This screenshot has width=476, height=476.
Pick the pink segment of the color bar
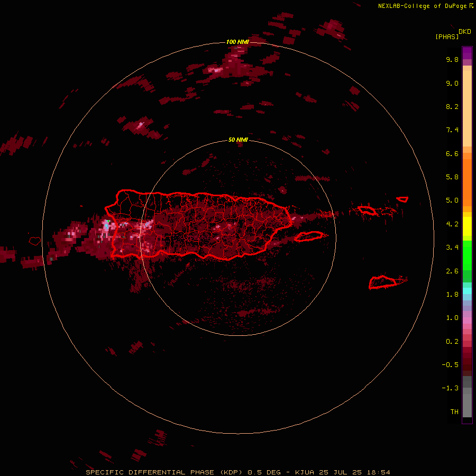pos(467,321)
